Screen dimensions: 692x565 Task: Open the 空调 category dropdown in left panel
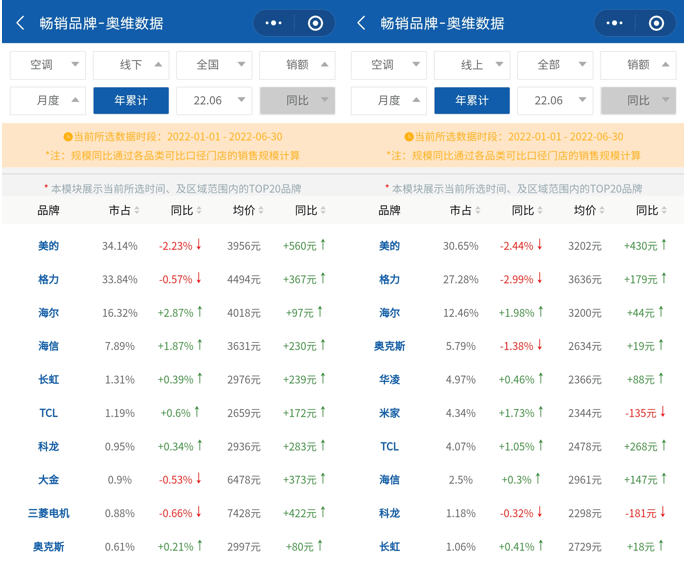coord(48,65)
